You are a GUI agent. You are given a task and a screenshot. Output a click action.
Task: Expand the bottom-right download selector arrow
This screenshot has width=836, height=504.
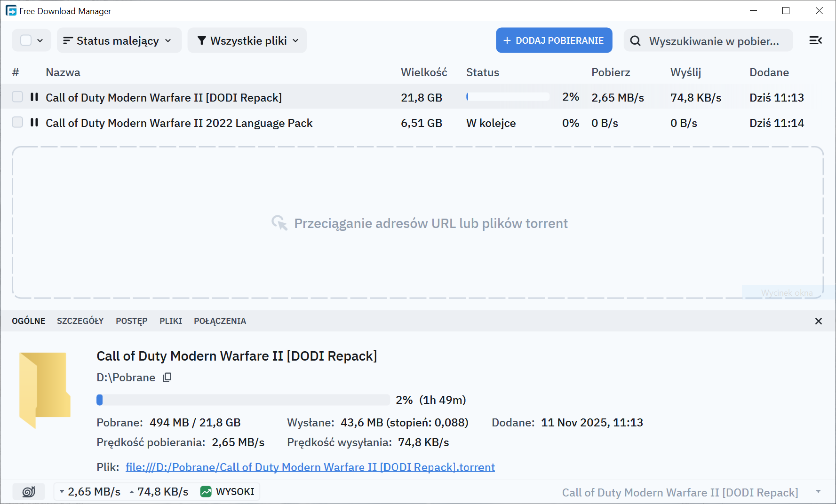click(x=818, y=492)
